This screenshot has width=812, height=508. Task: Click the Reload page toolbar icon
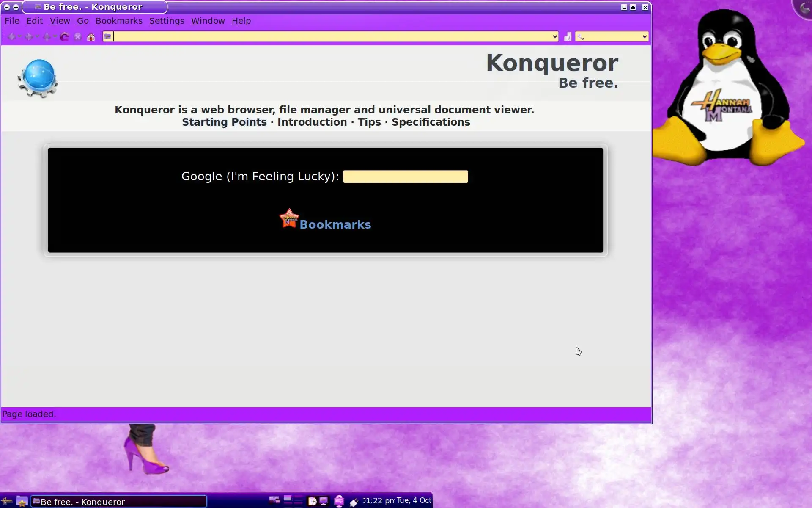(x=64, y=37)
